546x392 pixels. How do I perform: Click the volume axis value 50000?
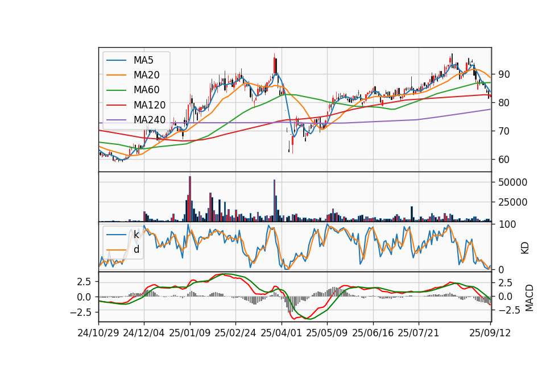(512, 182)
